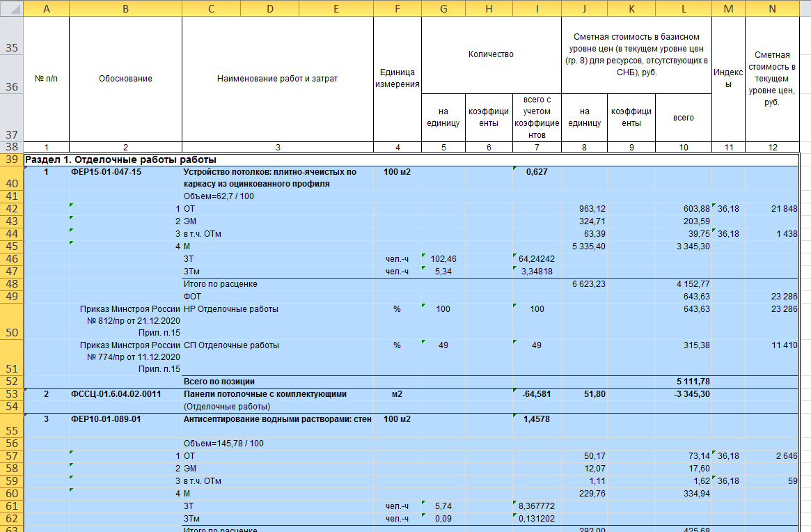Viewport: 811px width, 532px height.
Task: Select row 39 header
Action: pos(11,159)
